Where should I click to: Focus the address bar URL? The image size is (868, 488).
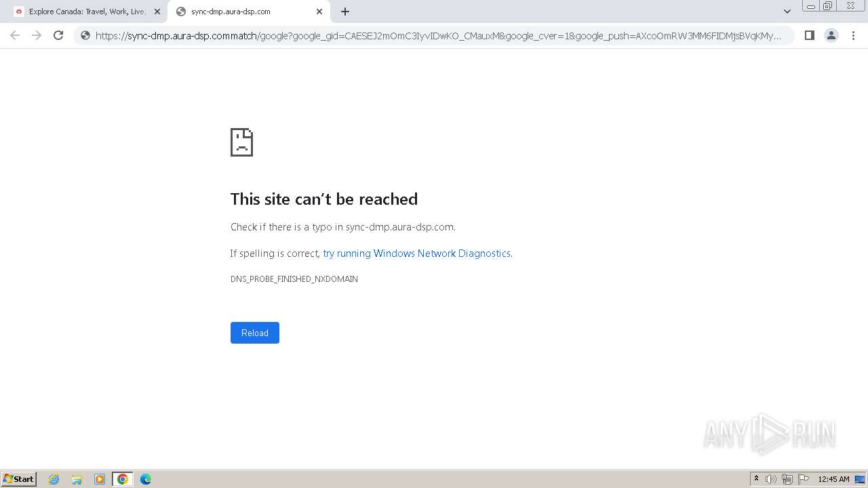[x=438, y=36]
